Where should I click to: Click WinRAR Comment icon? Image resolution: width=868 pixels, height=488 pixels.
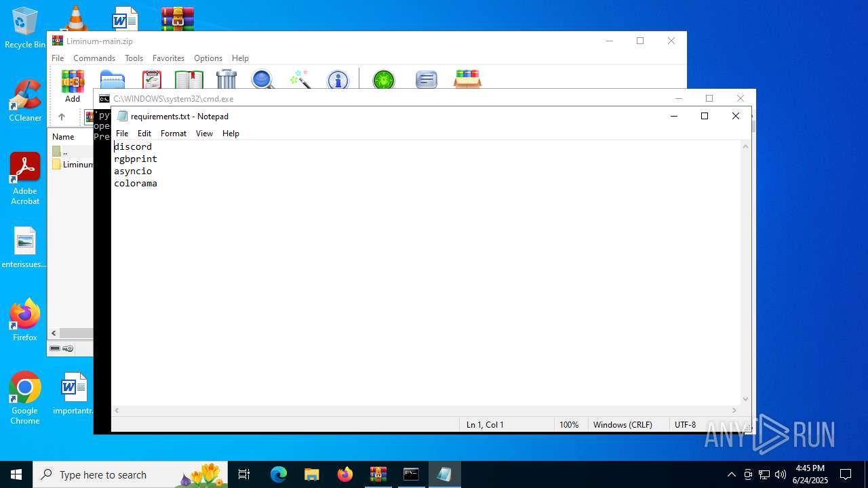pos(427,80)
